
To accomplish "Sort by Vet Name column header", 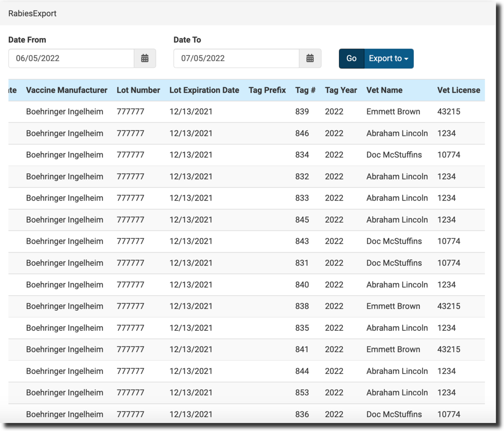I will pyautogui.click(x=384, y=90).
